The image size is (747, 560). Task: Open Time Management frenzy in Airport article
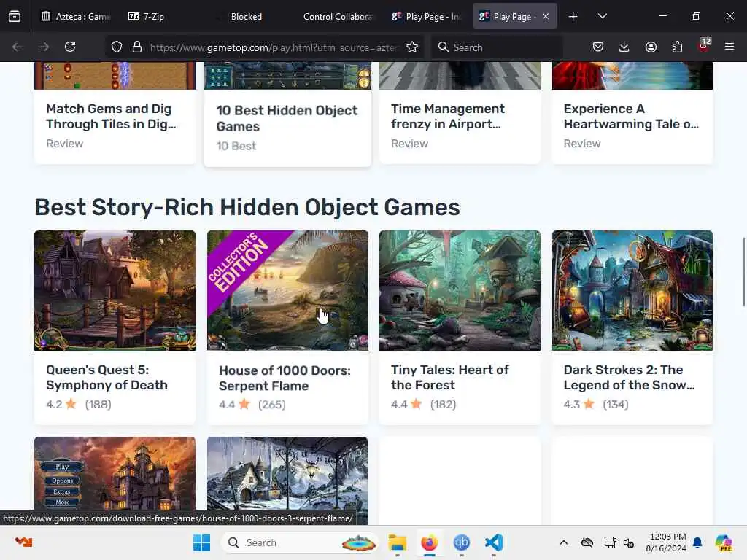click(x=447, y=116)
